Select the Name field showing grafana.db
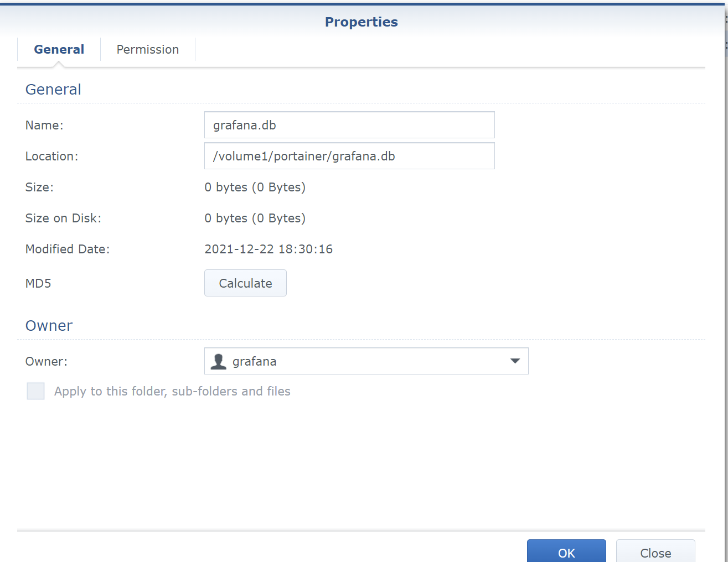 pyautogui.click(x=349, y=125)
